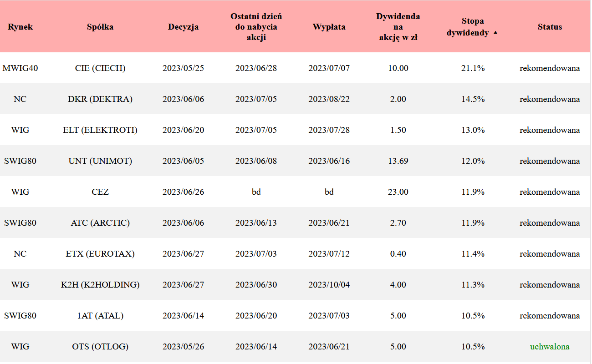Viewport: 592px width, 364px height.
Task: Sort by the Decyzja column header
Action: 183,27
